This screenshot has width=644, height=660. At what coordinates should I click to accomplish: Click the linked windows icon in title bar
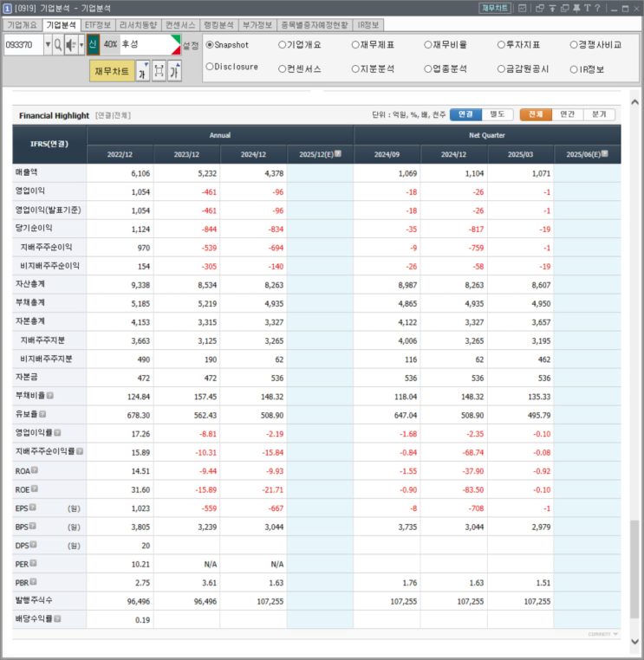tap(539, 8)
